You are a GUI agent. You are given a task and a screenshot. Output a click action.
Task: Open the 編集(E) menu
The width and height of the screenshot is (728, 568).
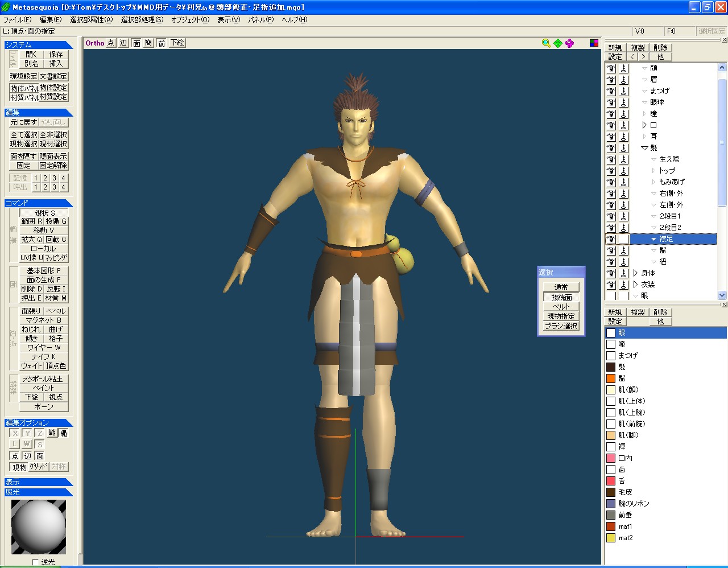pos(50,20)
